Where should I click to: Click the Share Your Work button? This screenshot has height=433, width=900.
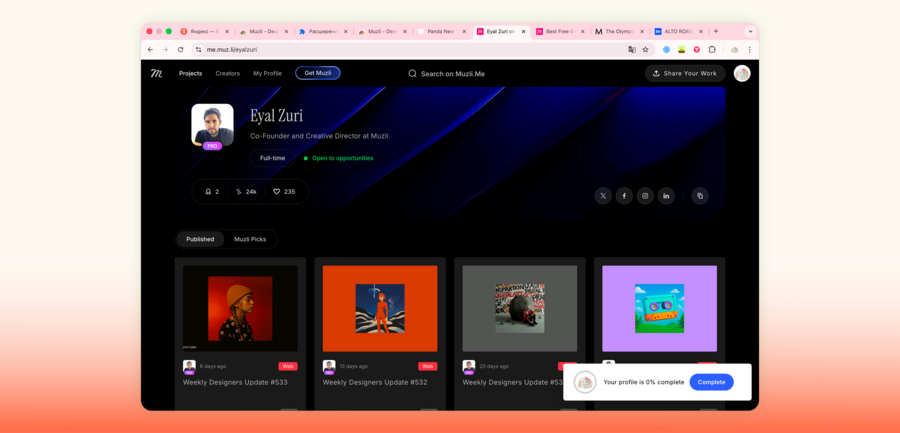[685, 74]
